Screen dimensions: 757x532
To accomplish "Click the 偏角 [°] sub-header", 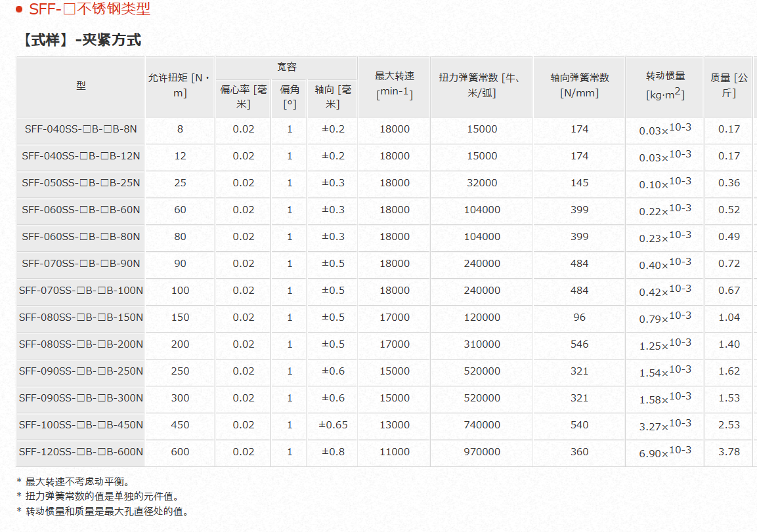I will click(290, 97).
